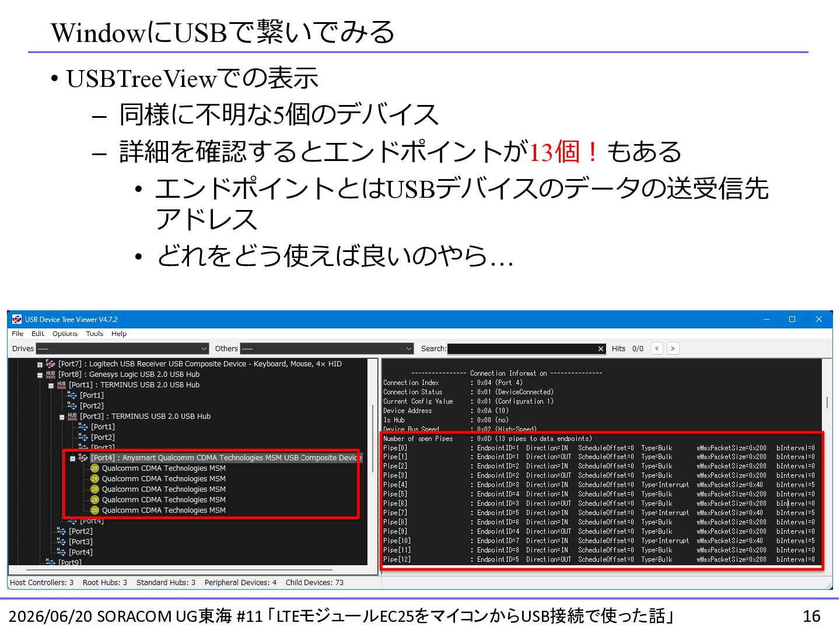Collapse the [Port1] TERMINUS USB 2.0 hub node
The height and width of the screenshot is (630, 840).
51,386
